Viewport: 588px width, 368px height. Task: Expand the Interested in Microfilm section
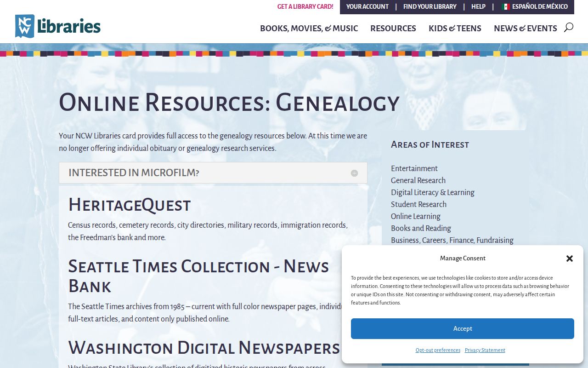click(x=213, y=173)
